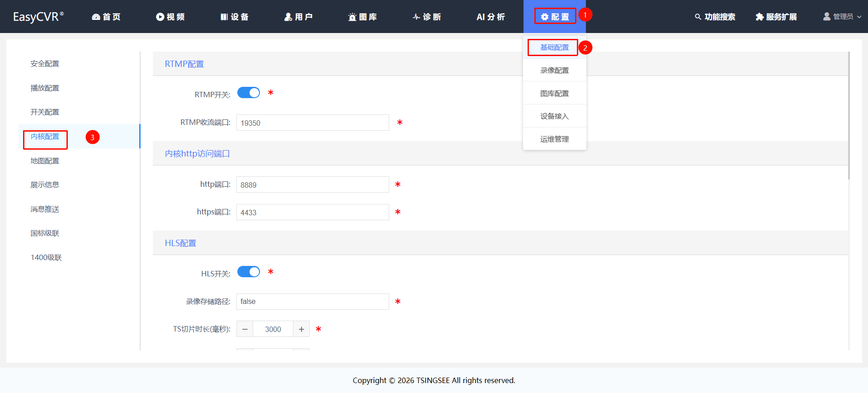Viewport: 868px width, 393px height.
Task: Open the 首页 home dashboard icon
Action: 96,17
